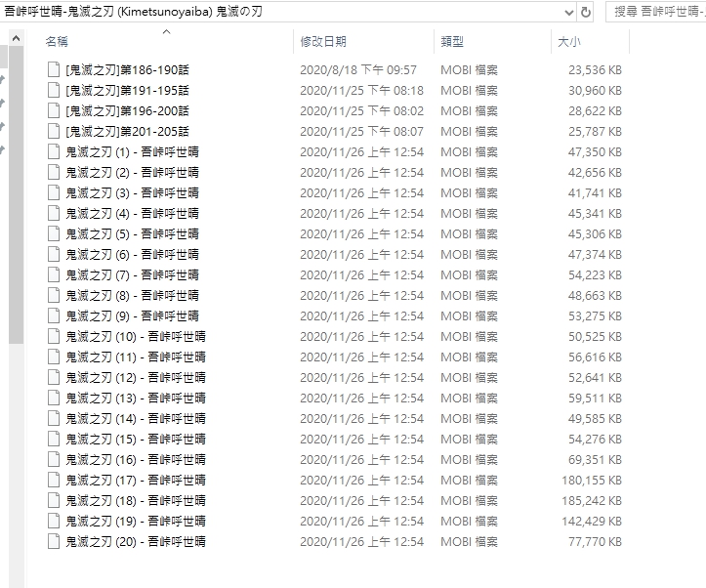The height and width of the screenshot is (588, 706).
Task: Click the address path text 吾峠呼世晴-鬼滅之刃
Action: pyautogui.click(x=60, y=12)
